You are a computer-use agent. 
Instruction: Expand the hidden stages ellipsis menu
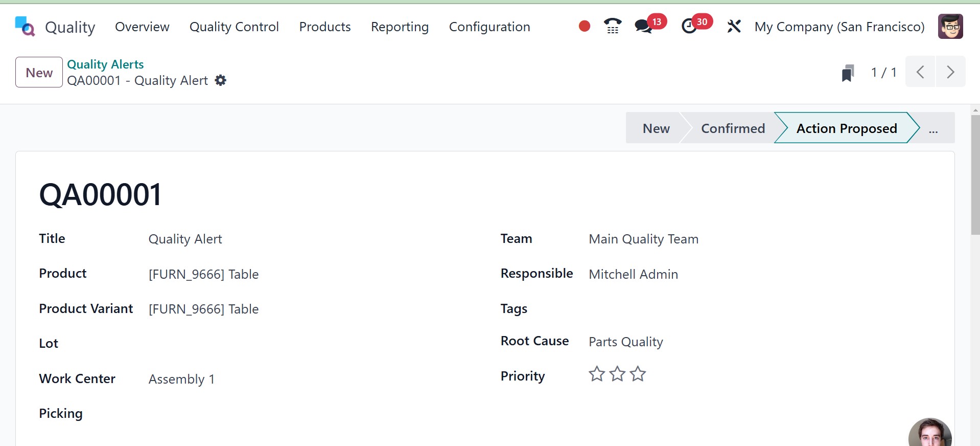[x=934, y=128]
